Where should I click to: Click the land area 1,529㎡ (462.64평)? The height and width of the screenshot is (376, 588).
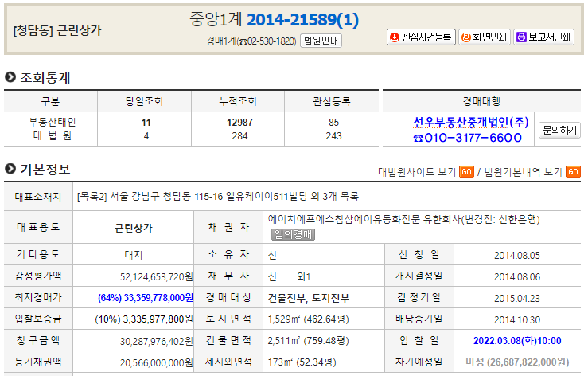click(308, 319)
